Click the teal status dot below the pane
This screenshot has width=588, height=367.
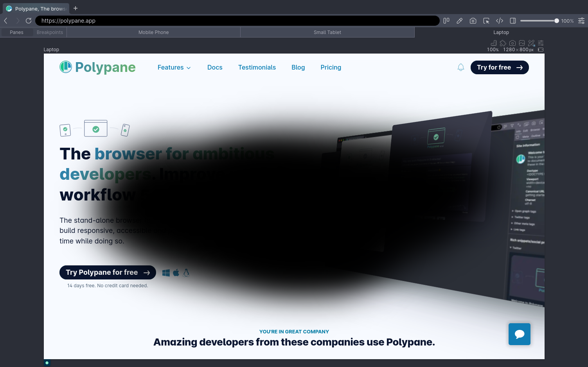[47, 363]
